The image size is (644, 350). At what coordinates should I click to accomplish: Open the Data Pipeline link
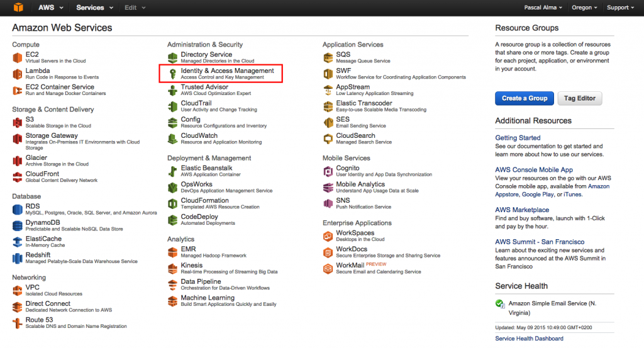click(201, 282)
